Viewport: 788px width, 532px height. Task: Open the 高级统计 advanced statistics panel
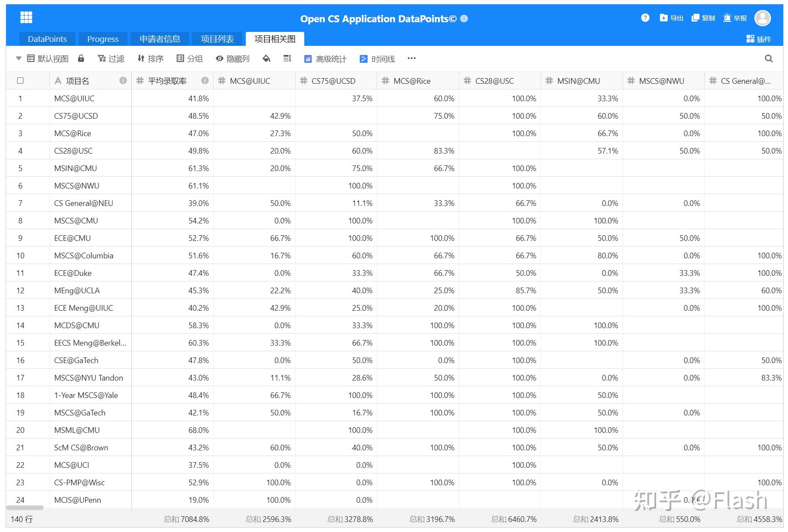[326, 58]
